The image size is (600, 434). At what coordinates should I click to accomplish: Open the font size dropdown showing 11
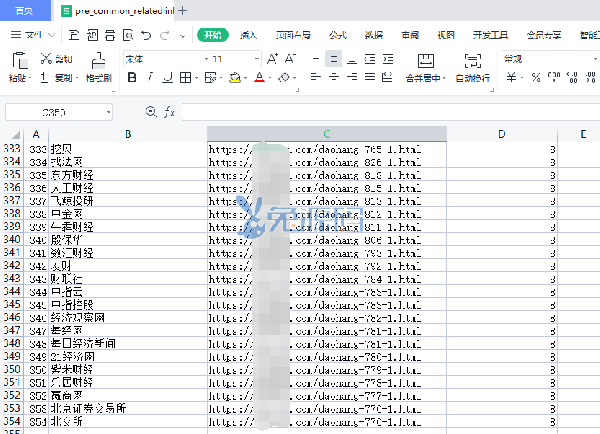(x=256, y=59)
